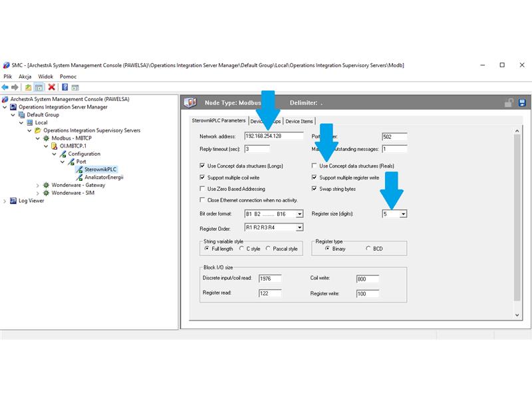Viewport: 532px width, 399px height.
Task: Select Pascal style string variable option
Action: tap(268, 248)
